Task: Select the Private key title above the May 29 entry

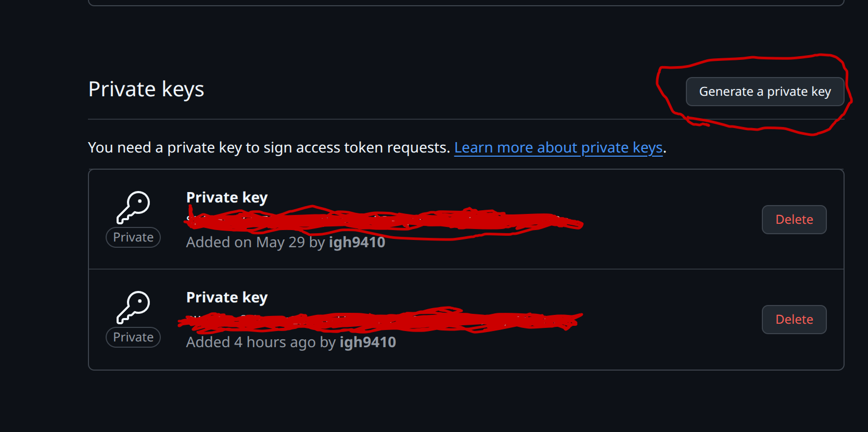Action: tap(227, 198)
